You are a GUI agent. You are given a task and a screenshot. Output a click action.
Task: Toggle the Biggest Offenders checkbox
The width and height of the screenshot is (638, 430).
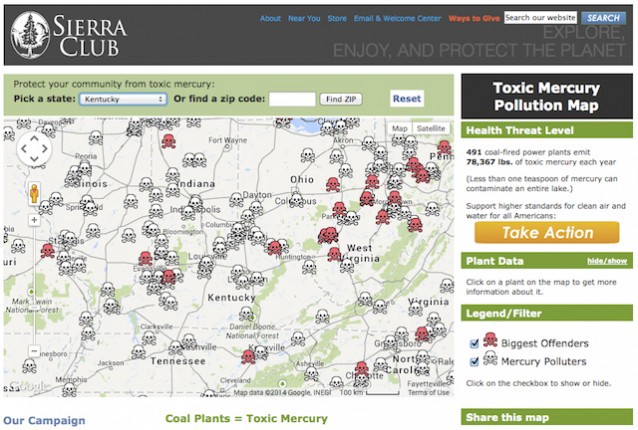click(x=474, y=344)
